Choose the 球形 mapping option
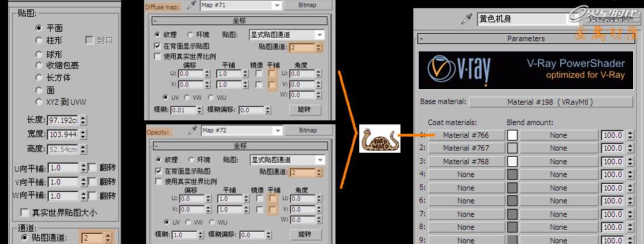644x244 pixels. 39,54
